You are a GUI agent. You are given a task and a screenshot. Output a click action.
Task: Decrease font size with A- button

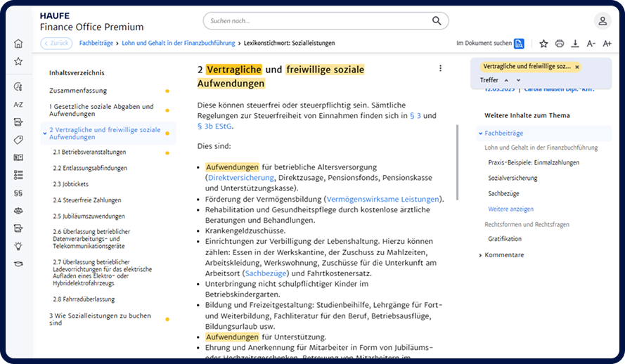[591, 44]
